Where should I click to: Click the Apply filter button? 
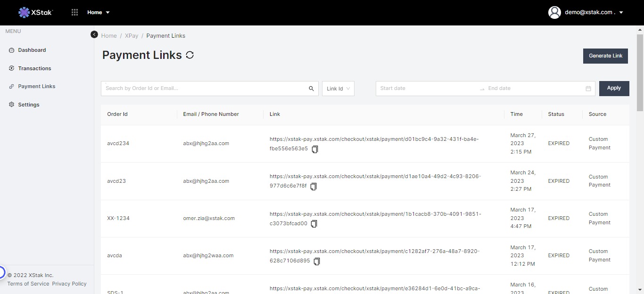click(614, 88)
